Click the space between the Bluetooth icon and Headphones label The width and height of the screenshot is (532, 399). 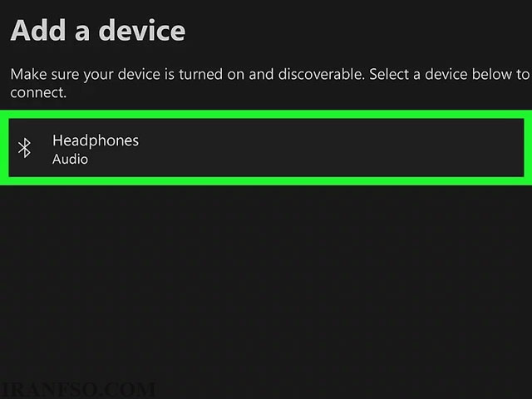pyautogui.click(x=42, y=148)
